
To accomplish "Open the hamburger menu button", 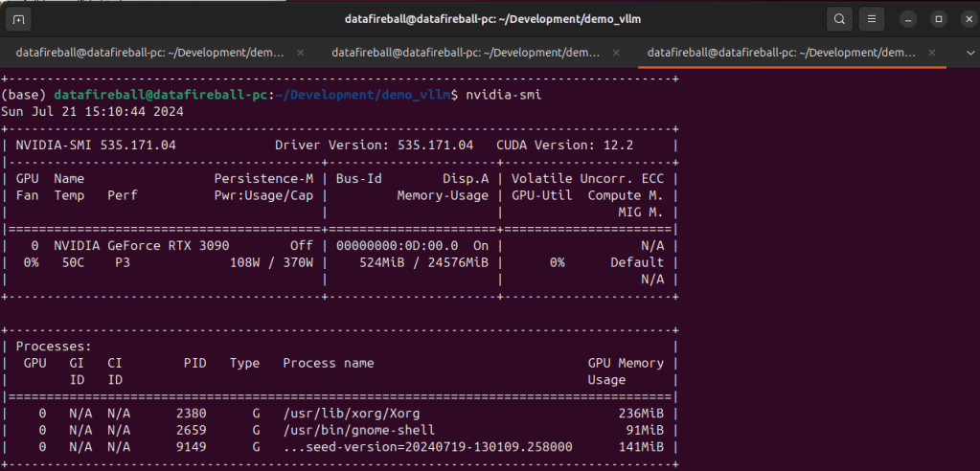I will tap(871, 19).
